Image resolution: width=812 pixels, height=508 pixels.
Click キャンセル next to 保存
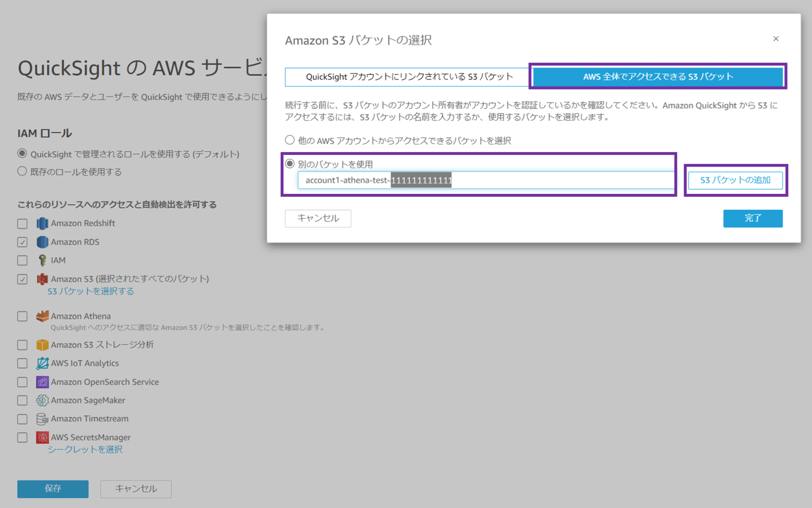point(136,488)
